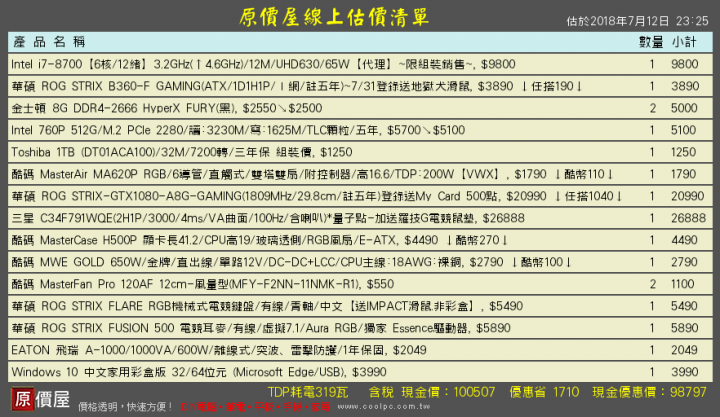Click the 小計 column header
This screenshot has height=417, width=720.
pos(684,42)
